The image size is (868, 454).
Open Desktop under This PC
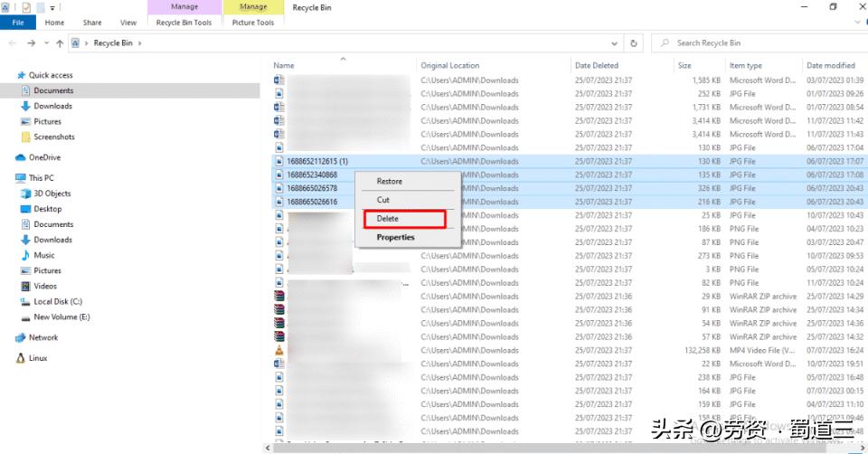point(47,209)
